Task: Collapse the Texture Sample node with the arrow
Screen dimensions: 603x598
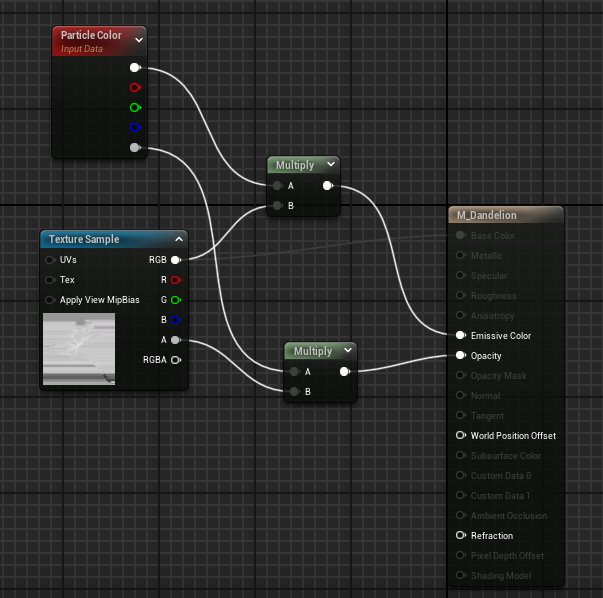Action: coord(178,239)
